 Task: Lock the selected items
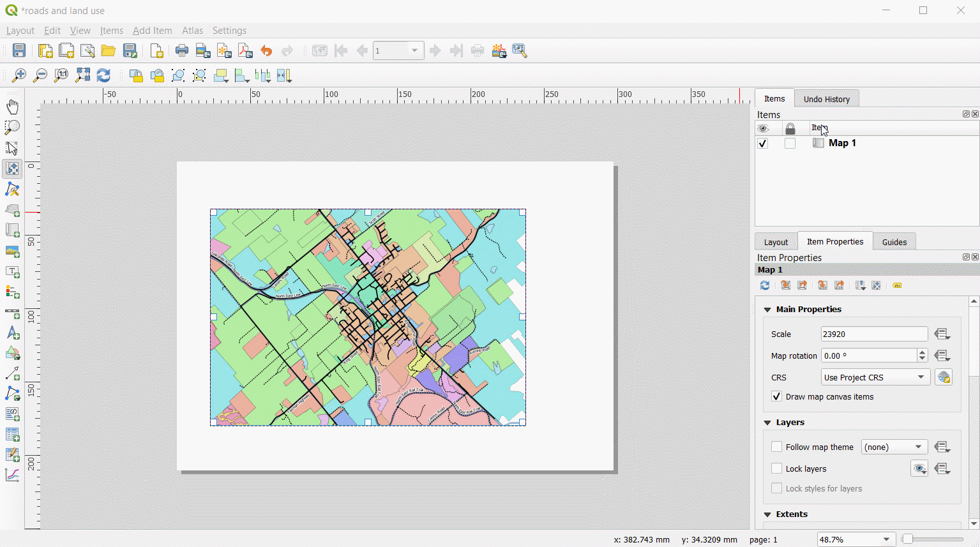pyautogui.click(x=136, y=76)
